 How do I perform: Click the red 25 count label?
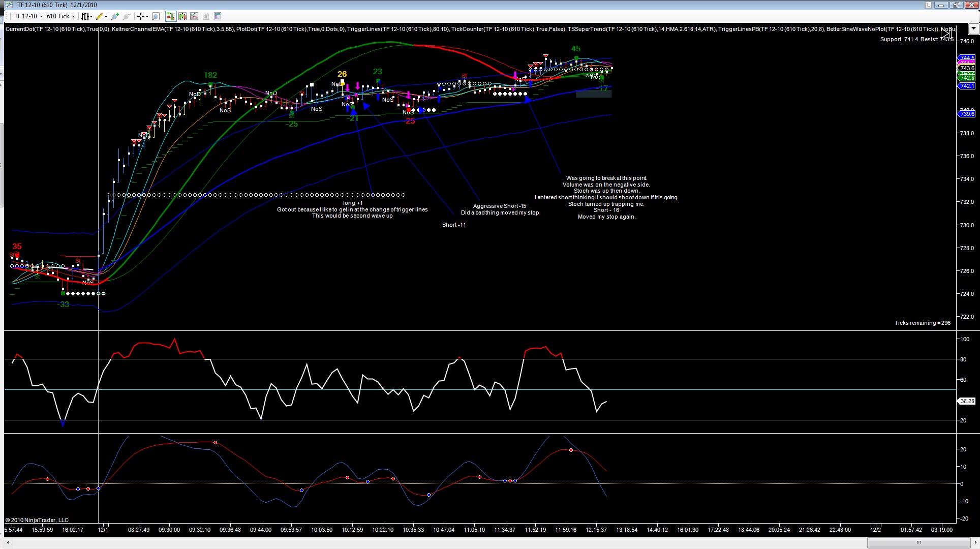(x=410, y=121)
